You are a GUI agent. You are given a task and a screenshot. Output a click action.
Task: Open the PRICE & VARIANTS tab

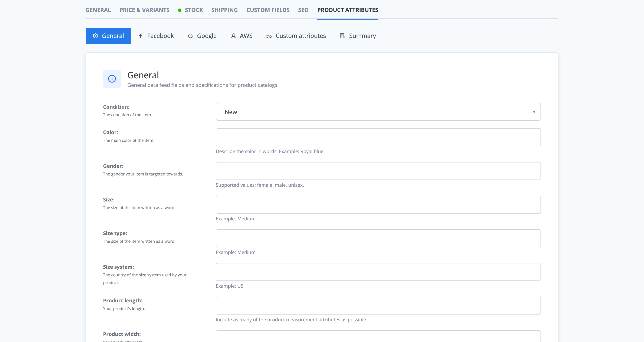tap(144, 10)
